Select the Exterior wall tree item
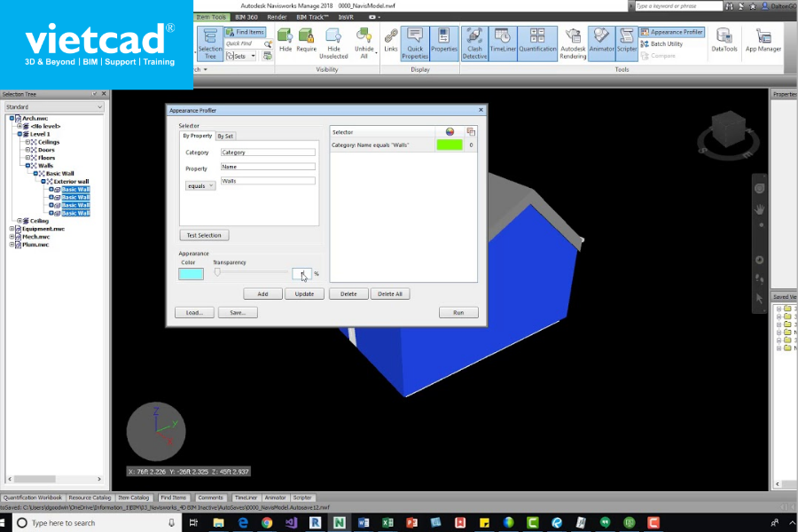Image resolution: width=798 pixels, height=532 pixels. (x=71, y=181)
